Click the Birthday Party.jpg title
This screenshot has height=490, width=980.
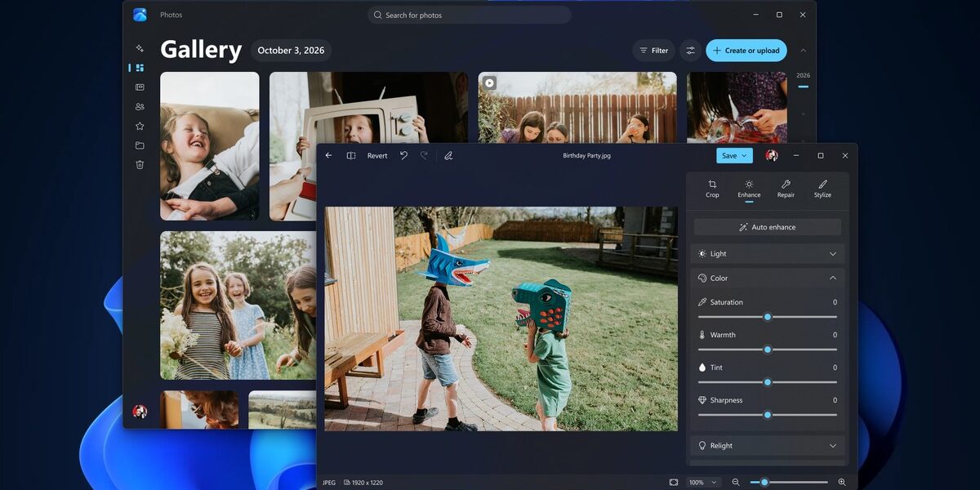tap(586, 155)
